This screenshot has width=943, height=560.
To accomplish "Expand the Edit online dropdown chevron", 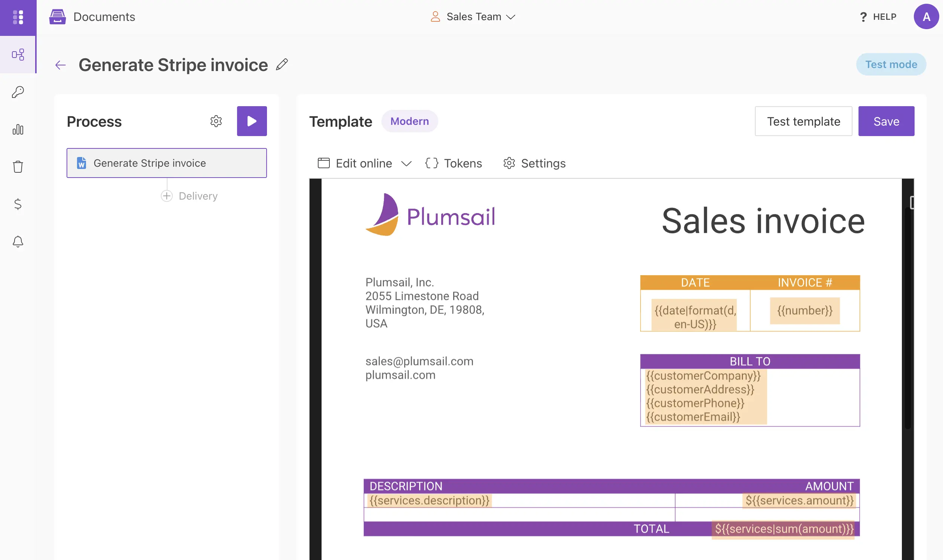I will click(406, 163).
